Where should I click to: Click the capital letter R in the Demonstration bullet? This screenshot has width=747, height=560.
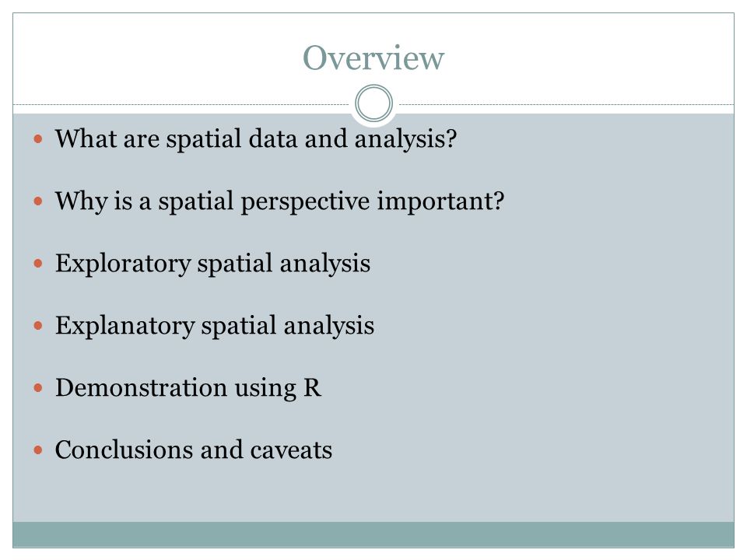click(313, 387)
